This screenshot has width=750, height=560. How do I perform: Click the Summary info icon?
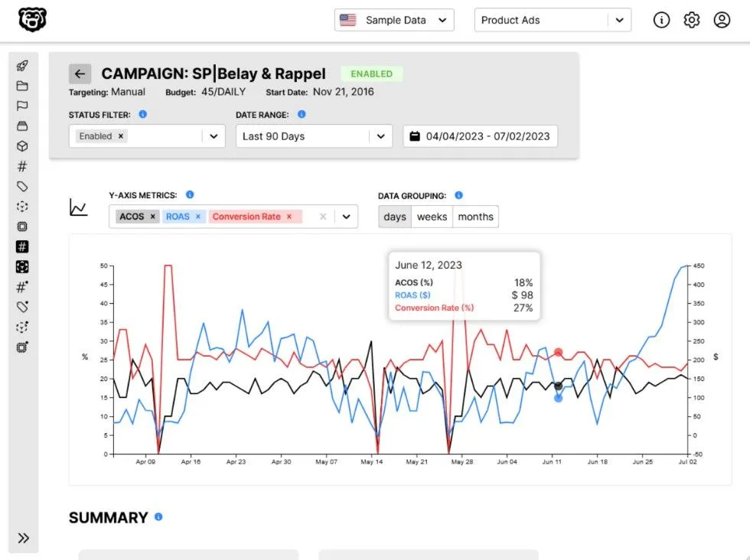158,517
